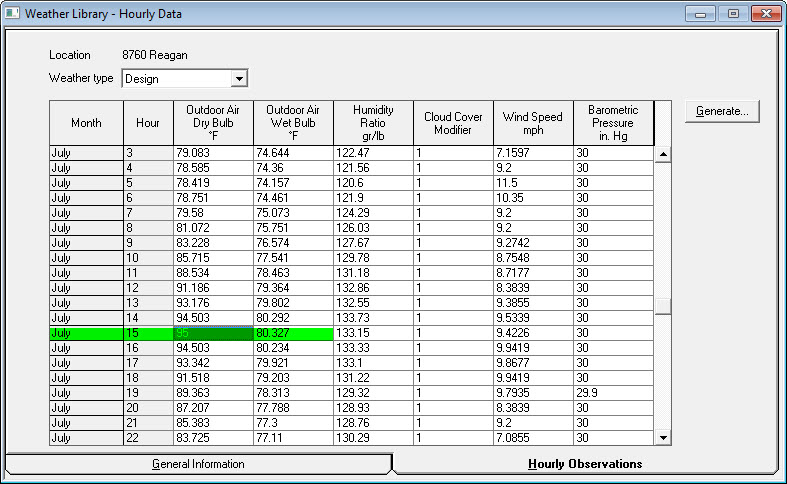Click wet bulb value 80.327
The image size is (787, 484).
(293, 333)
